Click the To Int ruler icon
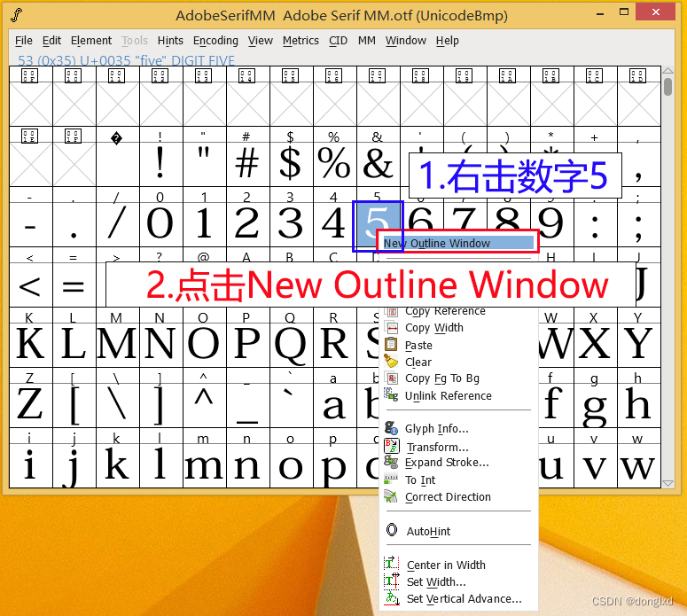The height and width of the screenshot is (616, 687). [391, 480]
